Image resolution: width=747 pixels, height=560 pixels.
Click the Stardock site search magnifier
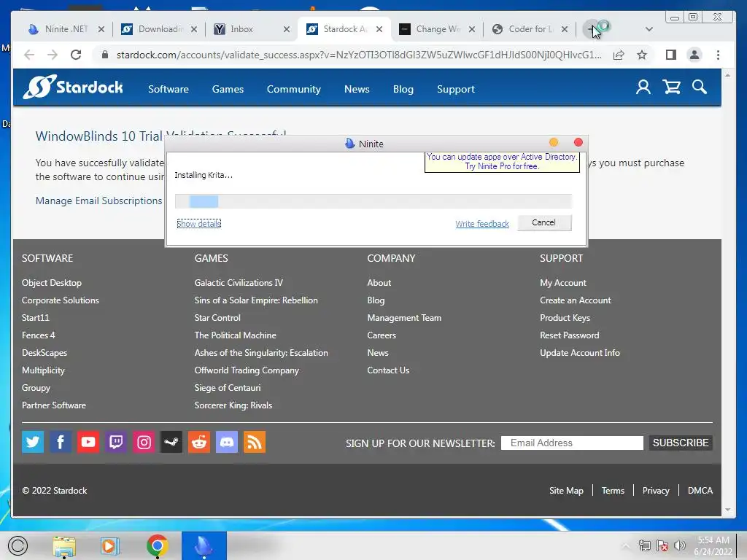click(x=700, y=87)
